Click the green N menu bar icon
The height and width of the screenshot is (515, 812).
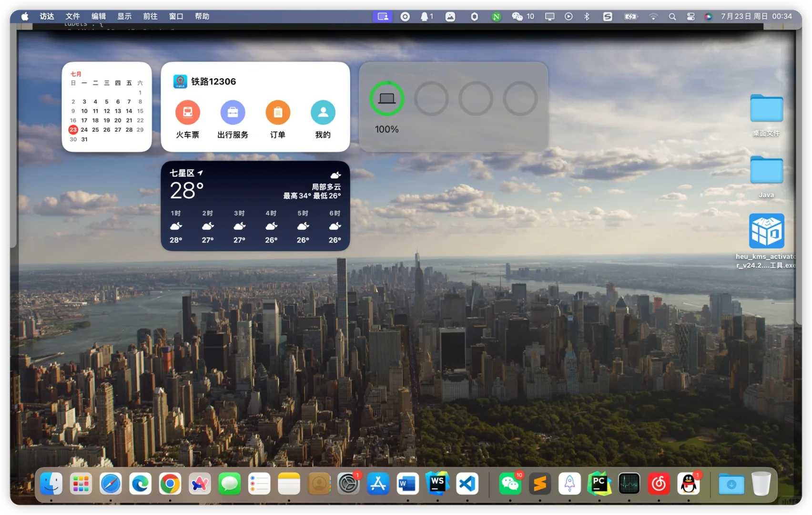(496, 17)
